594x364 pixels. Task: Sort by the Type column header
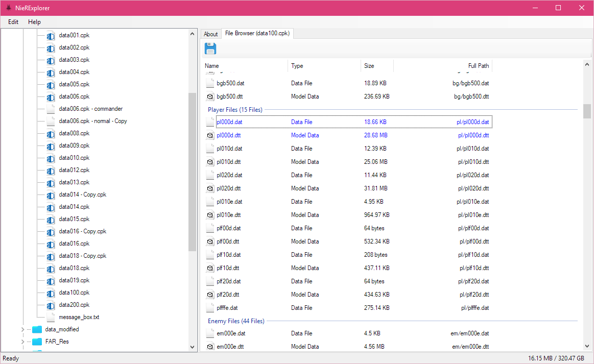(x=324, y=66)
